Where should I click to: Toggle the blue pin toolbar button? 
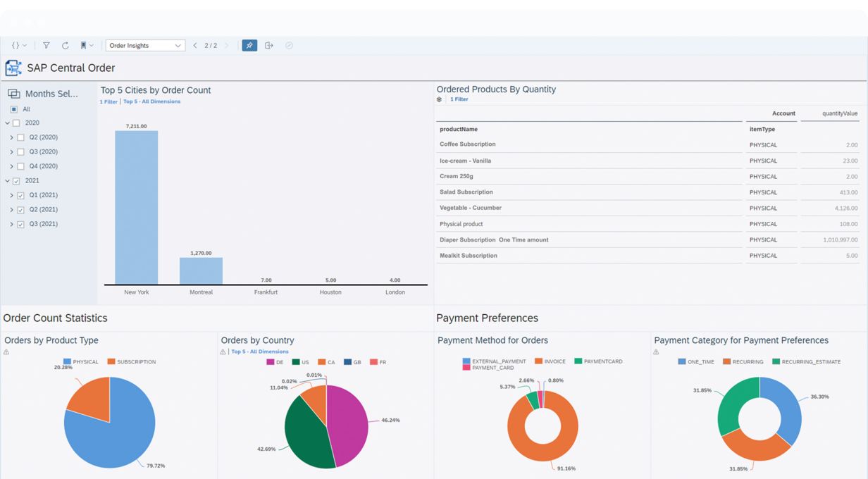(249, 46)
